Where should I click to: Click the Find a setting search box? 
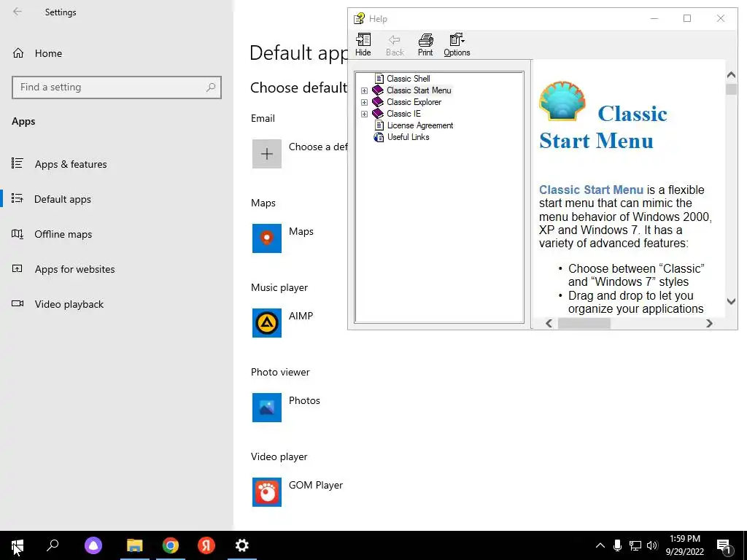[x=116, y=87]
